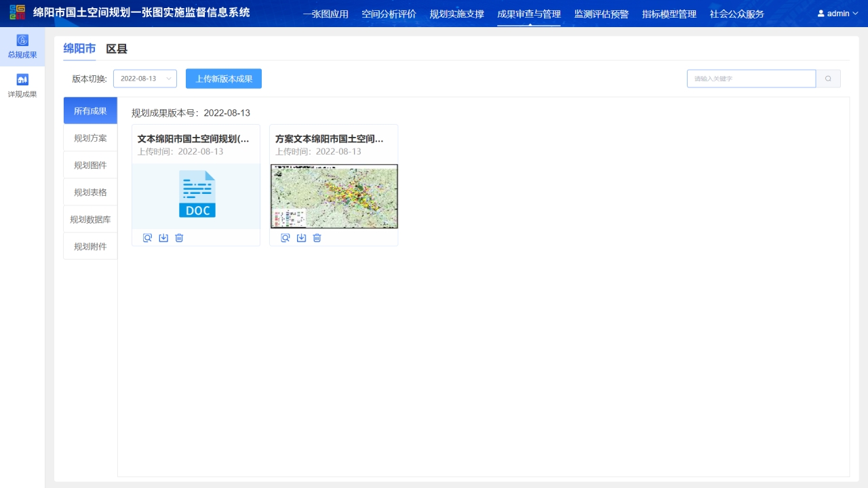Open 成果审查与管理 menu
Viewport: 868px width, 488px height.
coord(529,14)
